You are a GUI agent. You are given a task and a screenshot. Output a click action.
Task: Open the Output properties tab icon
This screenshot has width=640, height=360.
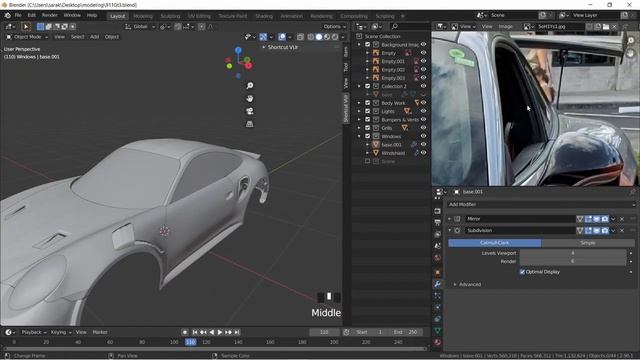tap(438, 223)
